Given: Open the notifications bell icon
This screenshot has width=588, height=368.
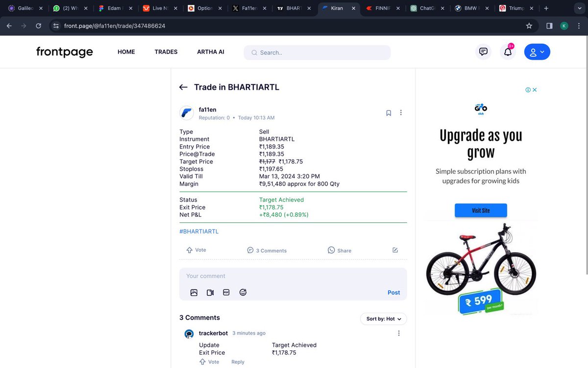Looking at the screenshot, I should (x=508, y=52).
